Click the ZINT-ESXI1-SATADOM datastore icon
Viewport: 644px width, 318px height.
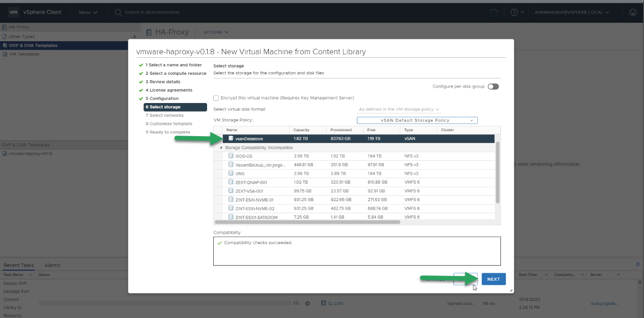(231, 217)
